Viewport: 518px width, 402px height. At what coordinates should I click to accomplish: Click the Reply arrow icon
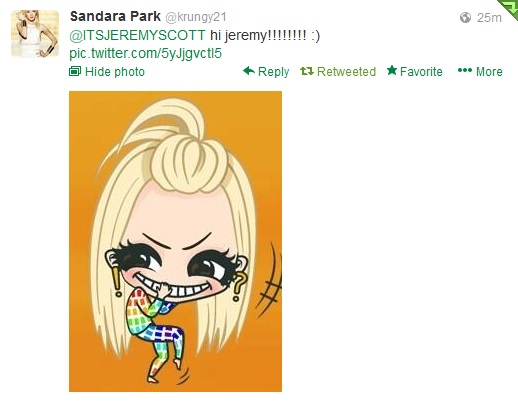pyautogui.click(x=249, y=71)
